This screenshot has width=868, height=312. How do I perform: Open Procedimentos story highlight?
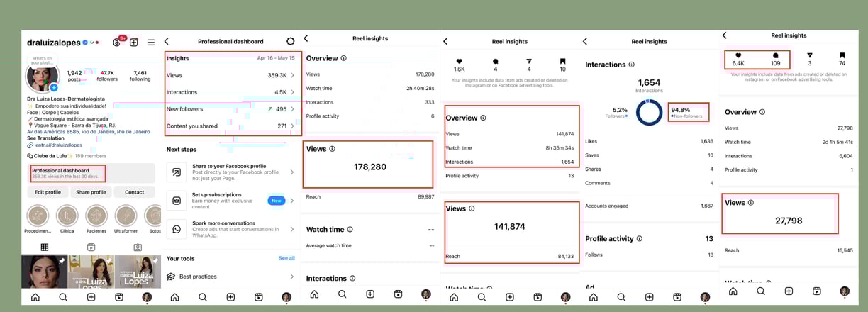tap(38, 219)
